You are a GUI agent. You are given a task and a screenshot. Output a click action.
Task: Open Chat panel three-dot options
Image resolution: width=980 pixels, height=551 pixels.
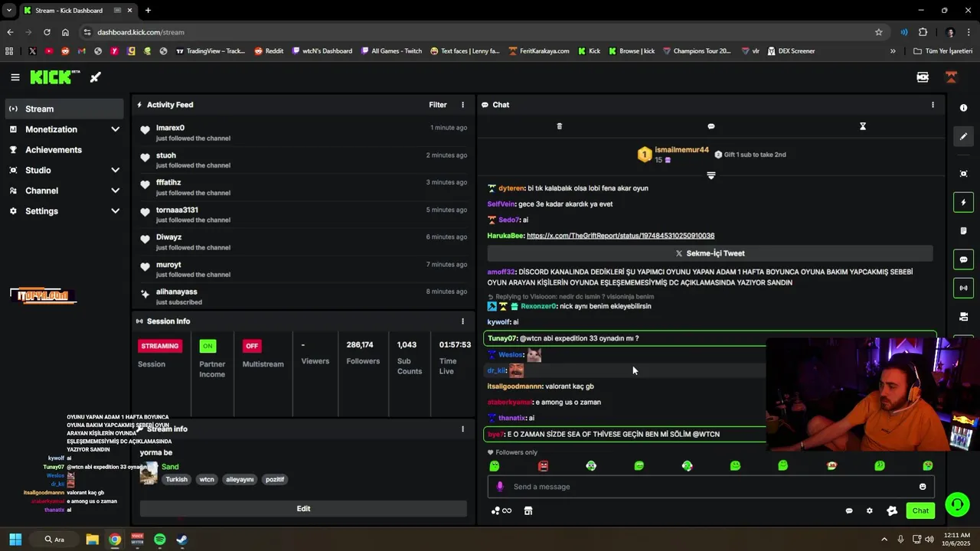pyautogui.click(x=933, y=105)
